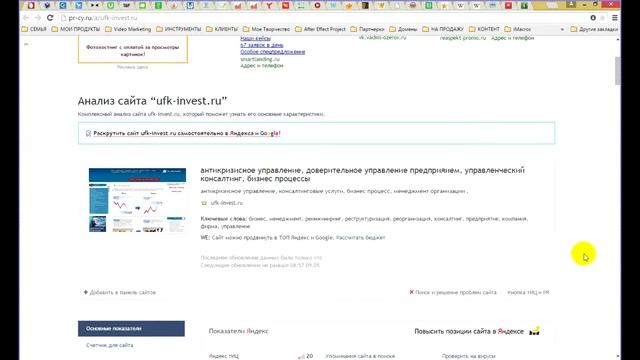Click the Фотохостинг ad banner box
The height and width of the screenshot is (360, 640).
point(133,49)
